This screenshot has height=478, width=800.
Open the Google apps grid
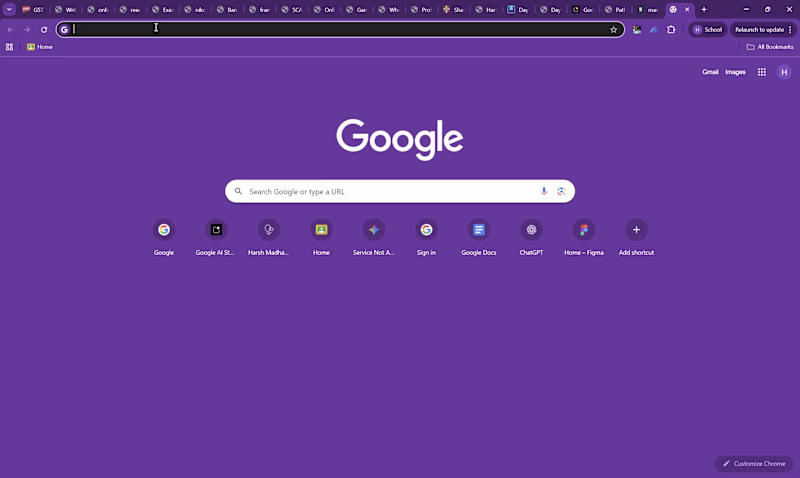(x=762, y=72)
